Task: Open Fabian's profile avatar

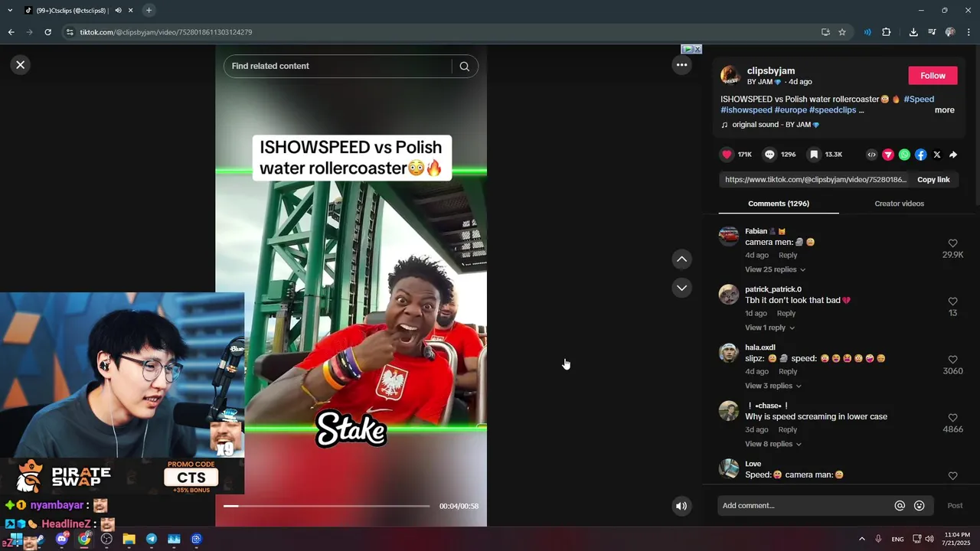Action: (x=729, y=236)
